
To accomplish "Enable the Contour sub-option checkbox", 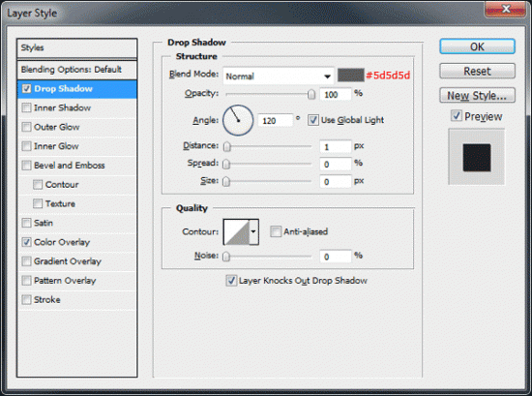I will [x=38, y=184].
